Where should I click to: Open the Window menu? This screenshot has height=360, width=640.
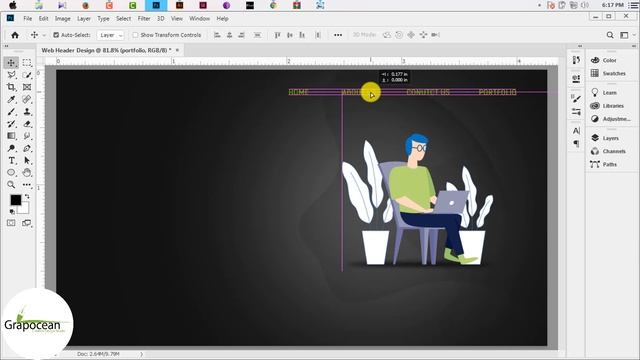coord(199,19)
